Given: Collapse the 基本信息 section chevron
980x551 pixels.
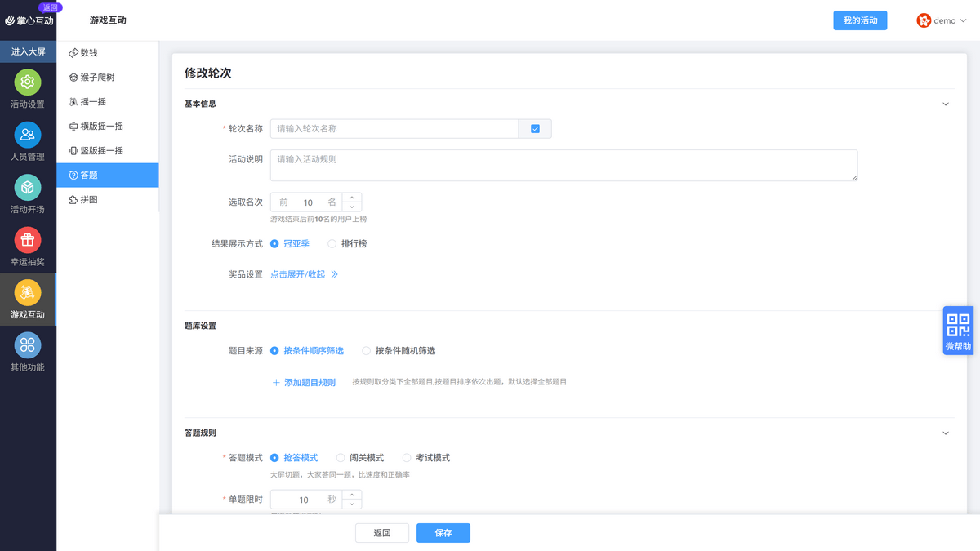Looking at the screenshot, I should (x=946, y=104).
